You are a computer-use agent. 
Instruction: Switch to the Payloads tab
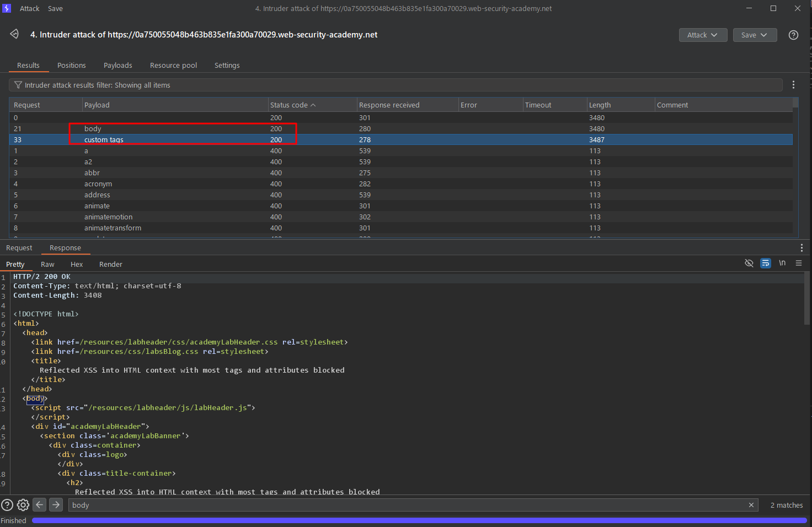point(118,65)
